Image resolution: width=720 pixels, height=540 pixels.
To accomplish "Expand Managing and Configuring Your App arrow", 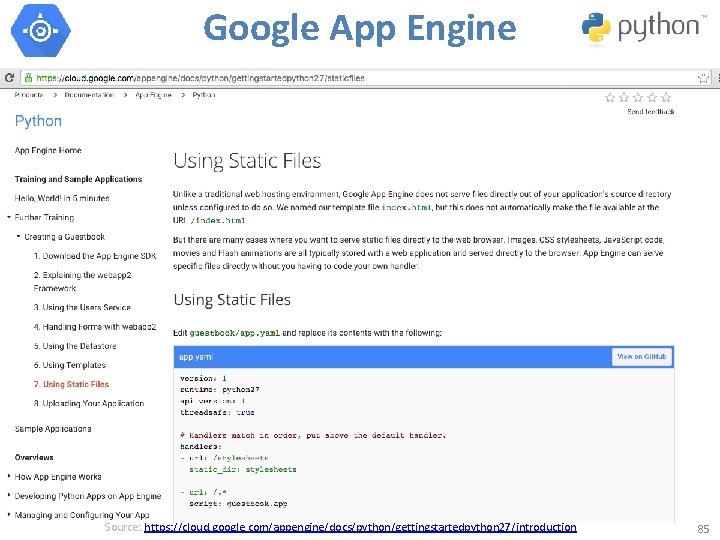I will (x=9, y=514).
